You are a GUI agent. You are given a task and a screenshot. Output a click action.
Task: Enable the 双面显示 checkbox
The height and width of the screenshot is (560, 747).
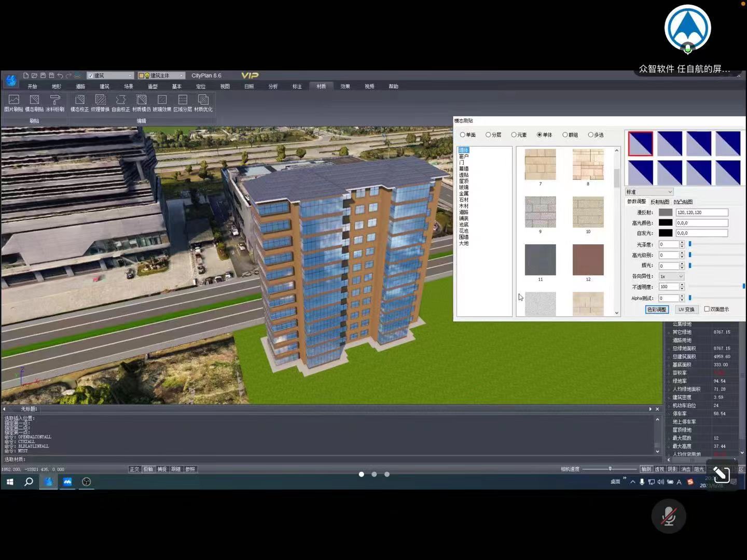coord(707,309)
